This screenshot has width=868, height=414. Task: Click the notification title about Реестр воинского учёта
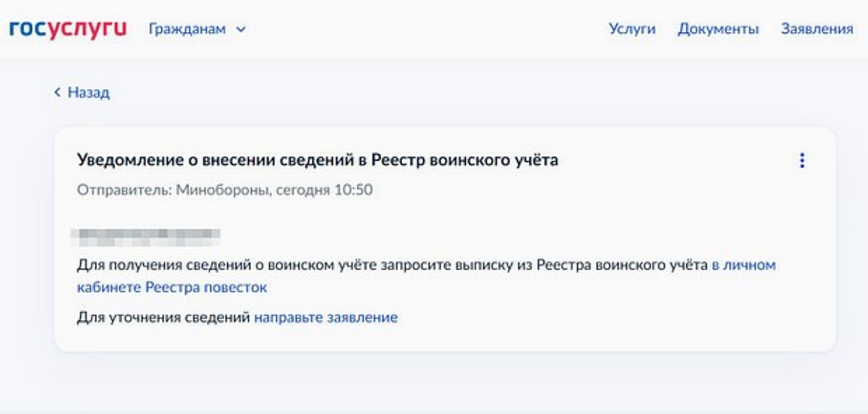318,160
